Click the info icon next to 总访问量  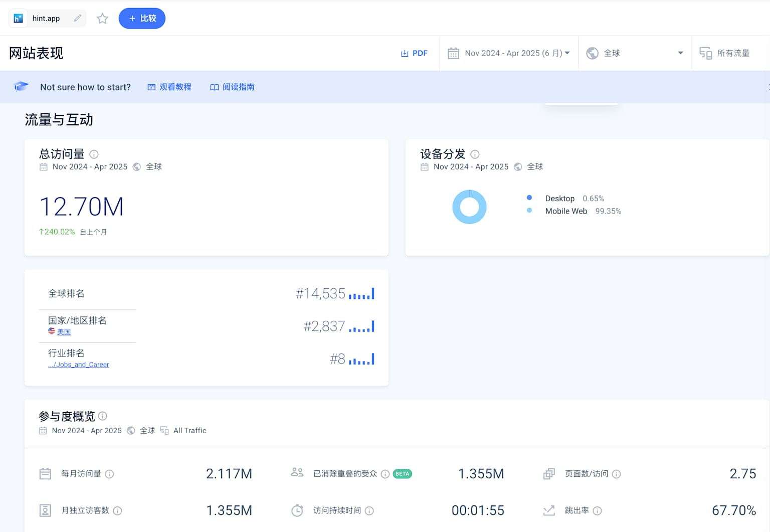94,154
